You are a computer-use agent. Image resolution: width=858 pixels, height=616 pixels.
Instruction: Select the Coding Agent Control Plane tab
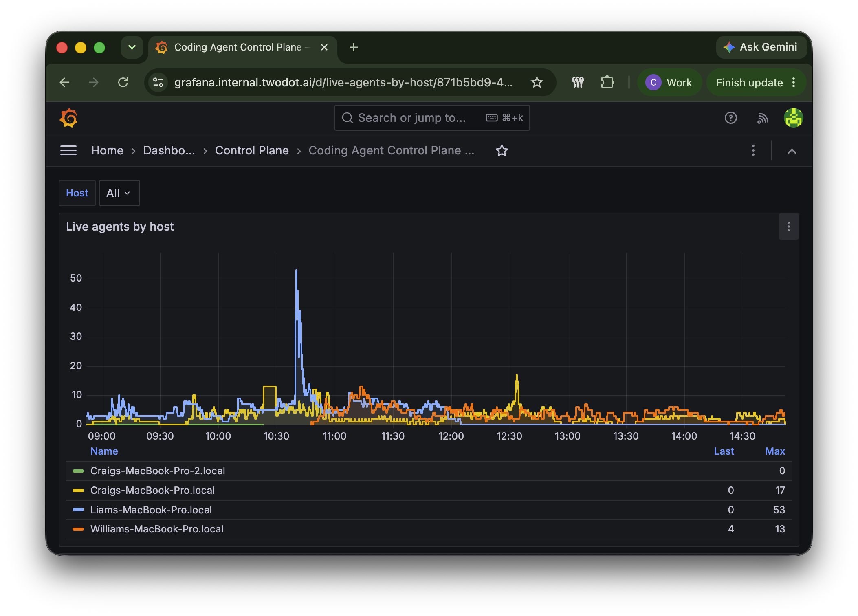[243, 47]
